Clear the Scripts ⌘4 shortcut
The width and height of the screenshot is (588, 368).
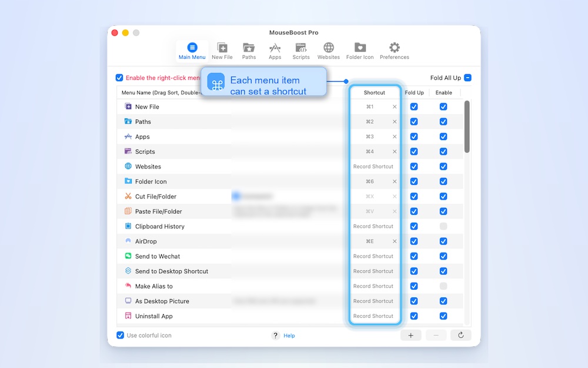click(x=395, y=152)
